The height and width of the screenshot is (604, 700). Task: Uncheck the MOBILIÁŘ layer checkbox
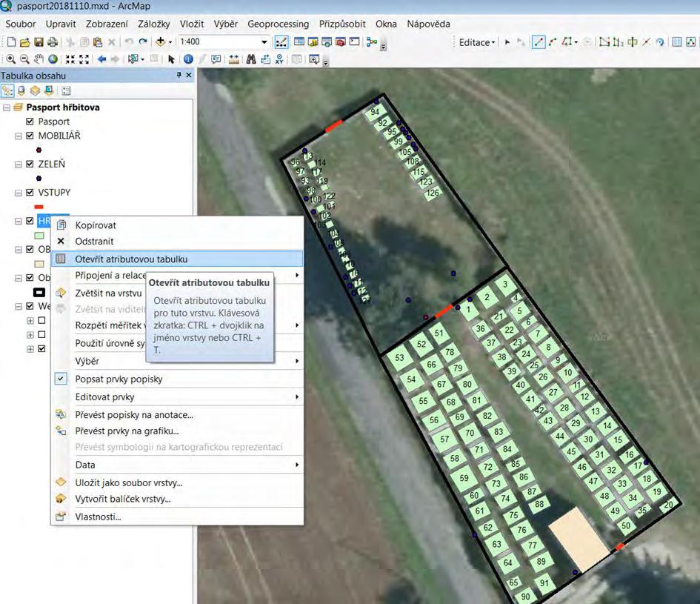(x=30, y=136)
